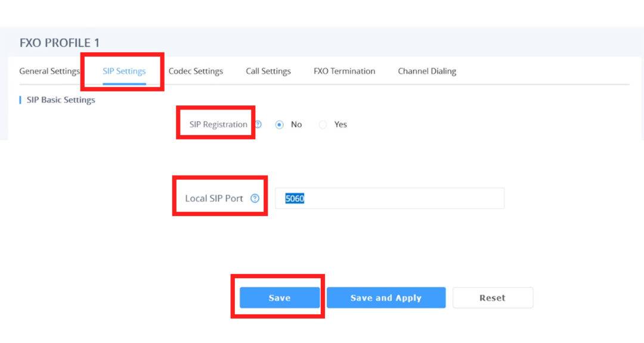Screen dimensions: 644x343
Task: Click the Save button
Action: [279, 298]
